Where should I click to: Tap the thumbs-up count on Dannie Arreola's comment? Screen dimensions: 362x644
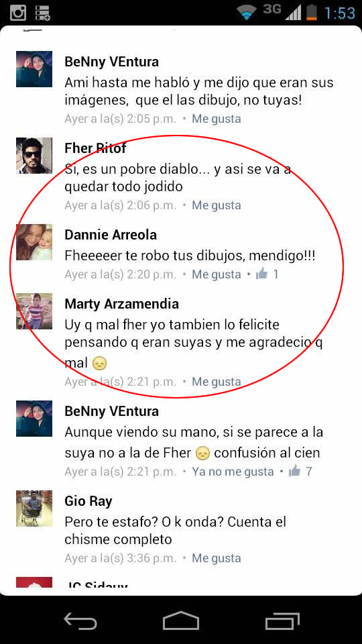267,274
